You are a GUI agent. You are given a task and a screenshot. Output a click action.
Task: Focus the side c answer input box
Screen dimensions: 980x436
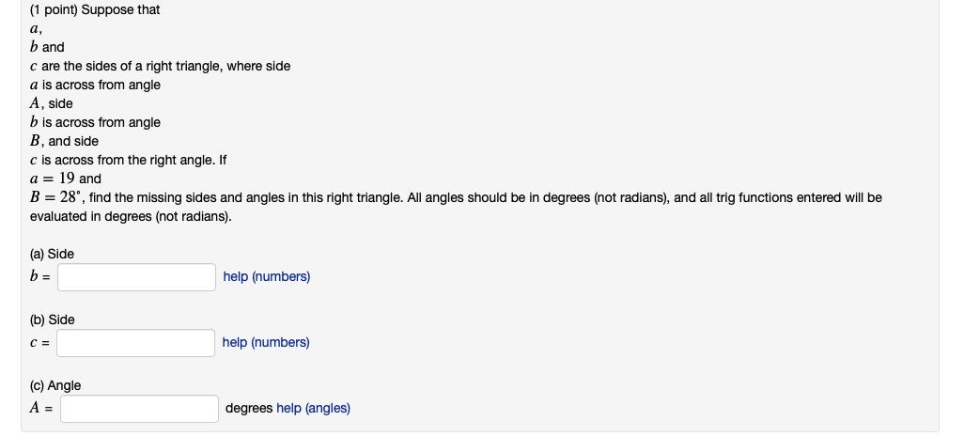135,343
